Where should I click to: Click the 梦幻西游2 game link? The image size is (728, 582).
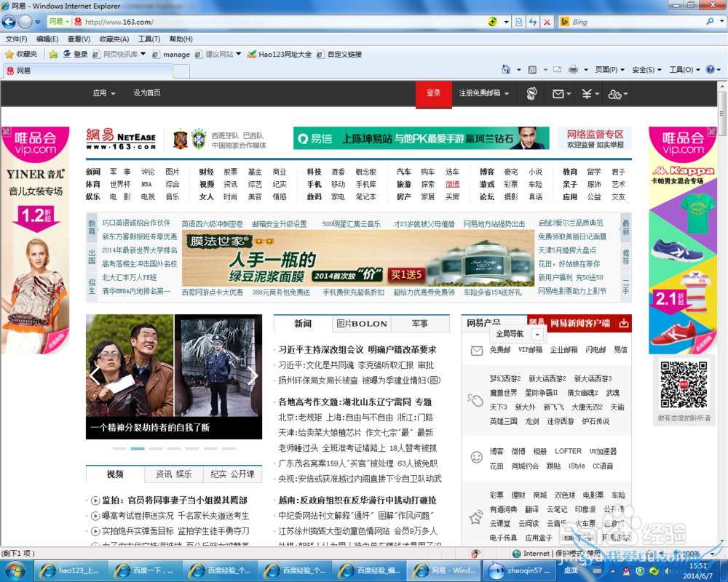click(505, 378)
